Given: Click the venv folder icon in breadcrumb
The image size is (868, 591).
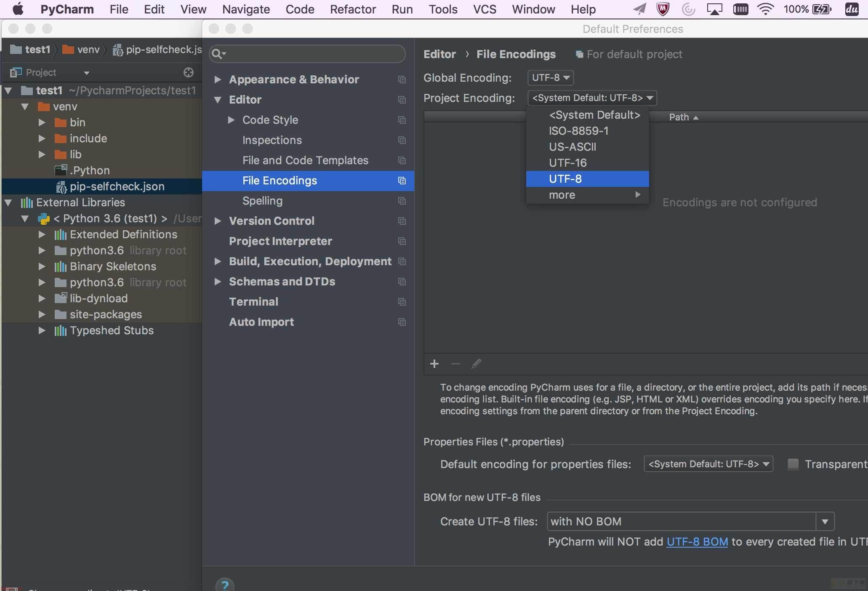Looking at the screenshot, I should point(68,50).
